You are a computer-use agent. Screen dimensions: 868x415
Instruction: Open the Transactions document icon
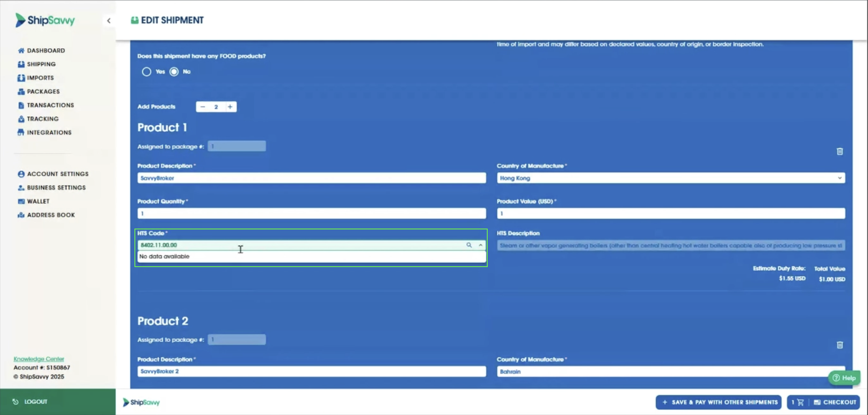click(x=21, y=105)
